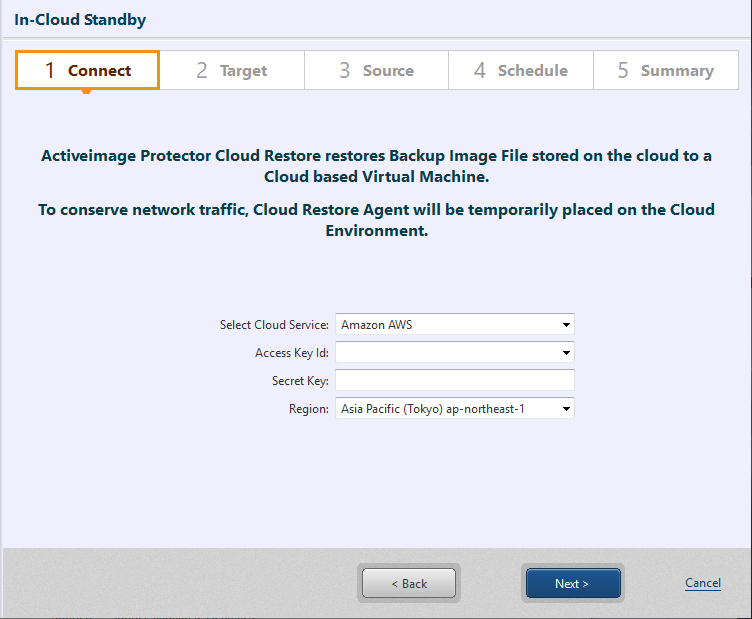The width and height of the screenshot is (752, 619).
Task: Open the Schedule step tab
Action: (520, 71)
